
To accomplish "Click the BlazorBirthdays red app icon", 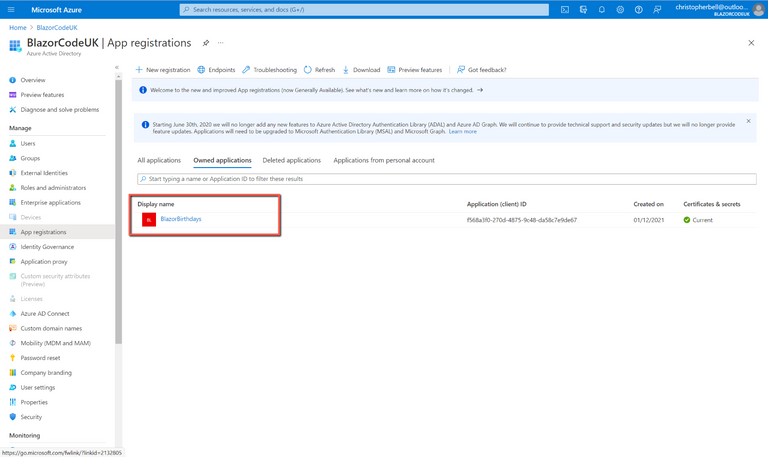I will [149, 219].
